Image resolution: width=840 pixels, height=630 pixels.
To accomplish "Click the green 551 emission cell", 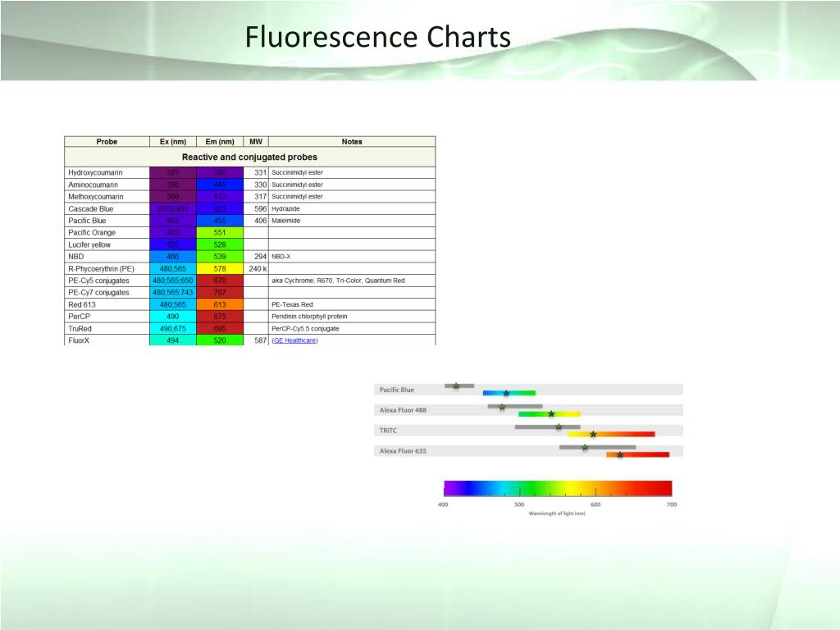I will 220,232.
